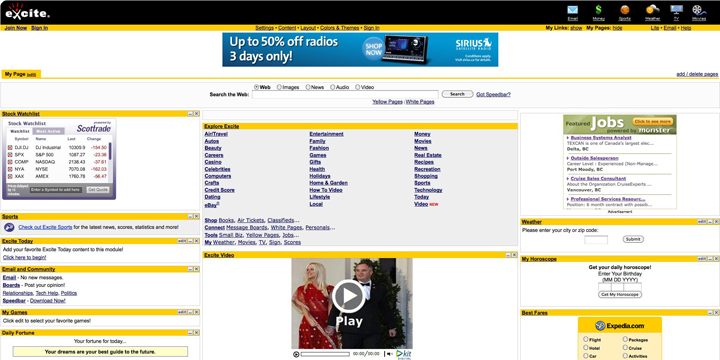Open the Yellow Pages link
The image size is (720, 360).
tap(387, 102)
